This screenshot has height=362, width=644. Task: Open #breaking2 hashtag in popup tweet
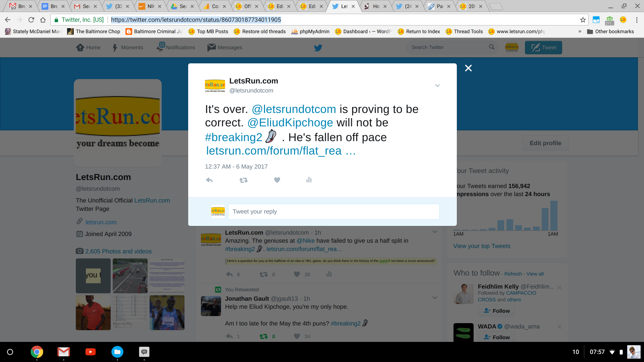233,137
